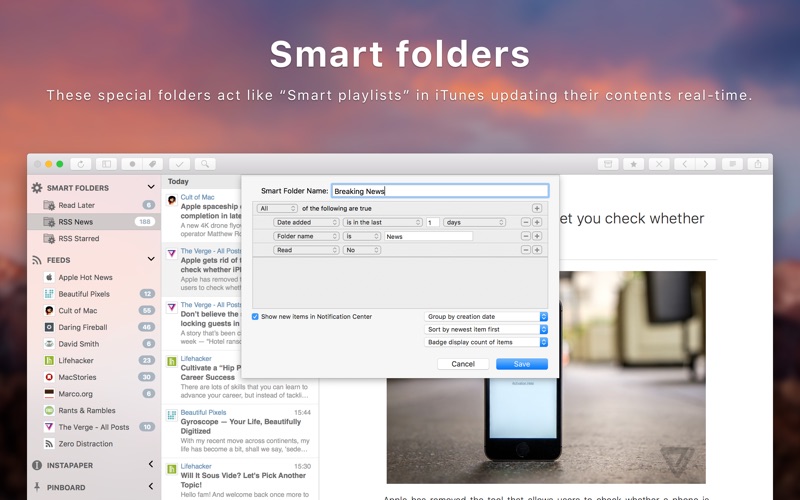Select the Read Later smart folder
800x500 pixels.
(76, 205)
